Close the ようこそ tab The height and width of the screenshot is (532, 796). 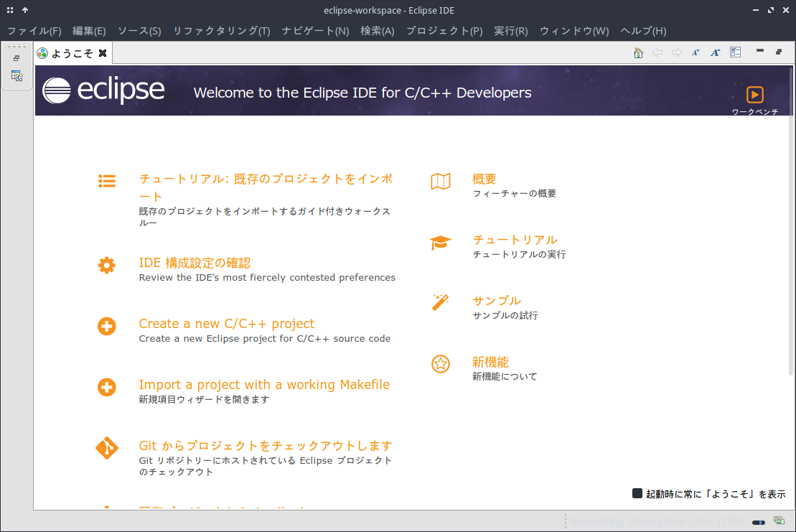point(103,53)
